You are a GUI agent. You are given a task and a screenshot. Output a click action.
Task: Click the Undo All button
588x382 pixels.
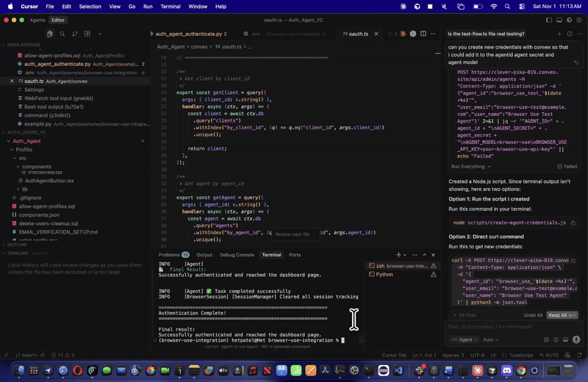(x=533, y=315)
